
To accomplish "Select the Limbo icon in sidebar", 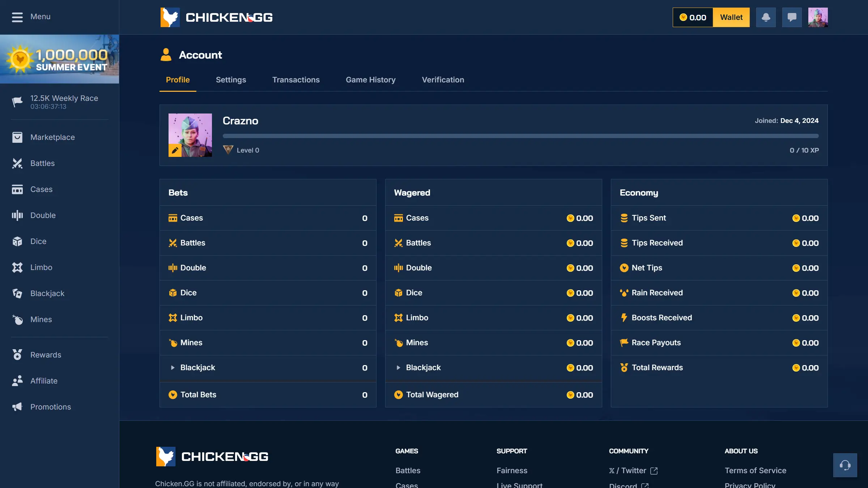I will click(17, 267).
